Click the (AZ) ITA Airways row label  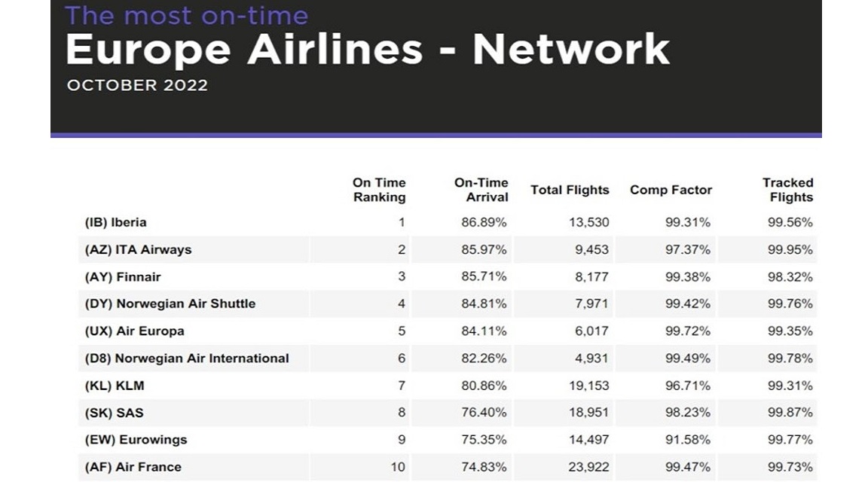(138, 249)
